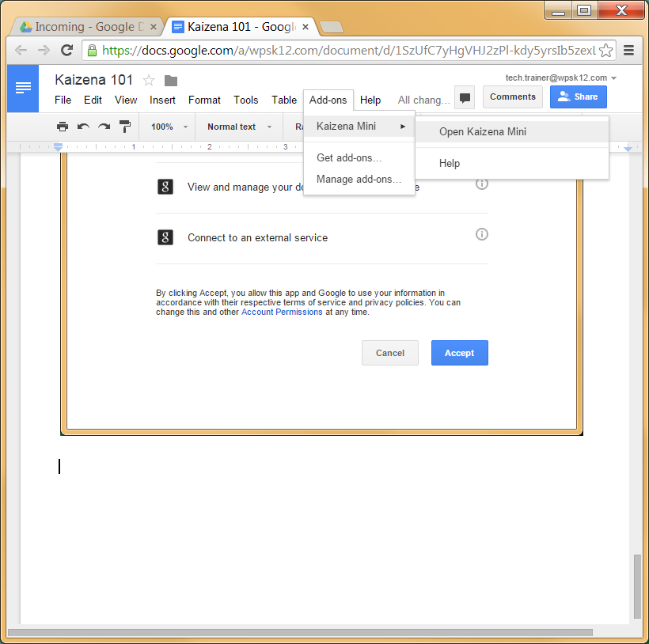Bookmark this page with the star icon

pyautogui.click(x=605, y=51)
